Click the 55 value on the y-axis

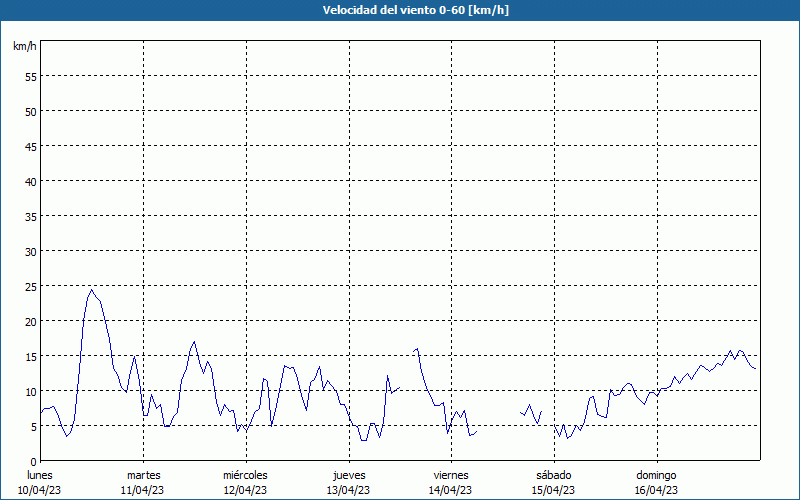point(31,77)
